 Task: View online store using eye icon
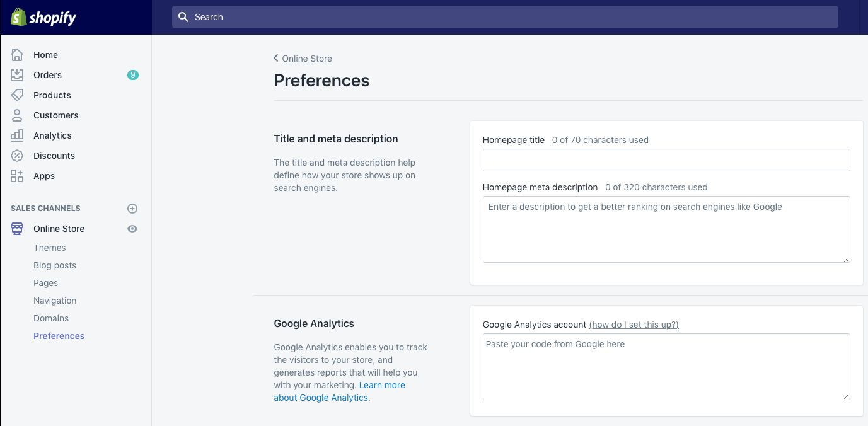click(x=132, y=229)
